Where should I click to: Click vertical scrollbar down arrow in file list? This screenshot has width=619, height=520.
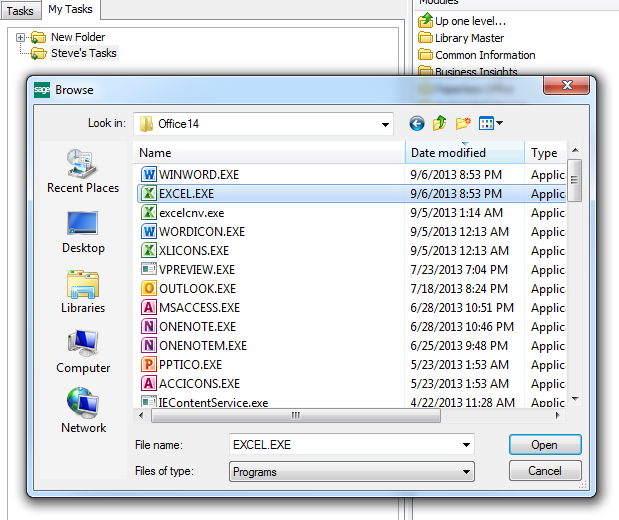click(575, 399)
